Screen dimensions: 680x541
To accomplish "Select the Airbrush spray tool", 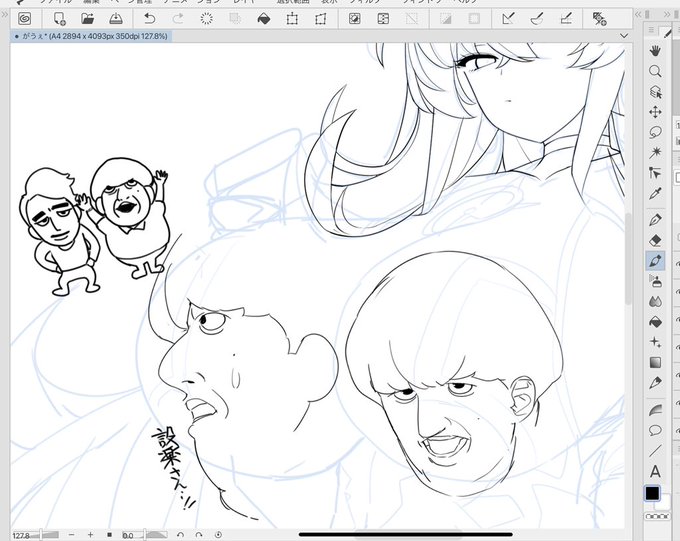I will pos(655,281).
